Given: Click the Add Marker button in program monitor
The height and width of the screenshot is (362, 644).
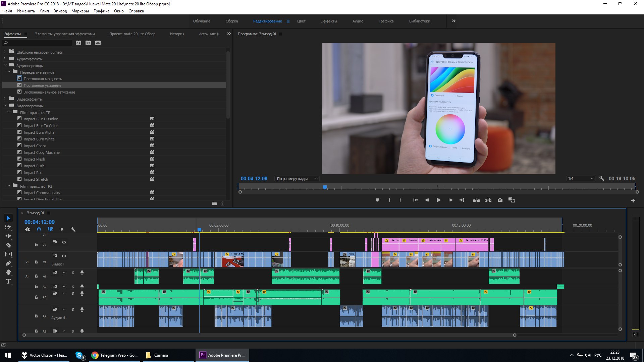Looking at the screenshot, I should click(x=377, y=200).
